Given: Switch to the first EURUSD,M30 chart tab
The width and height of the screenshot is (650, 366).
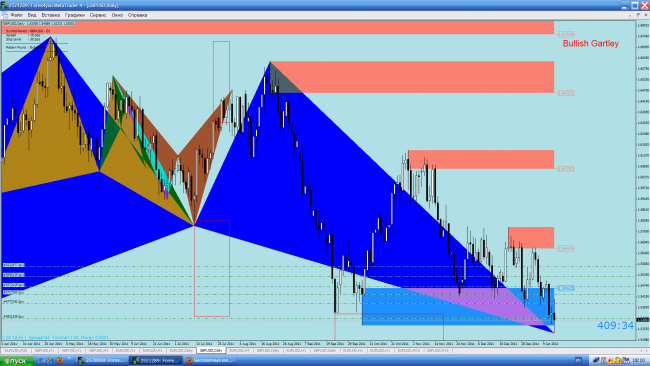Looking at the screenshot, I should pyautogui.click(x=16, y=351).
